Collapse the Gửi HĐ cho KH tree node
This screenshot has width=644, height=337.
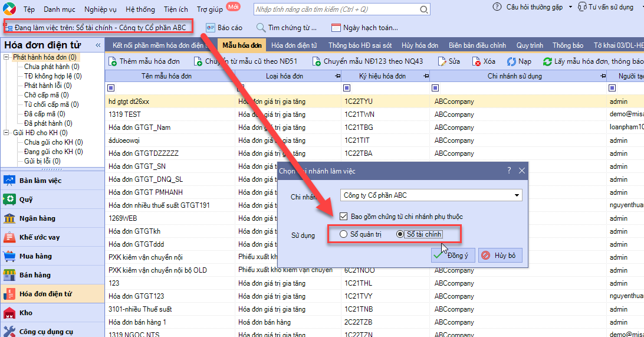coord(6,133)
